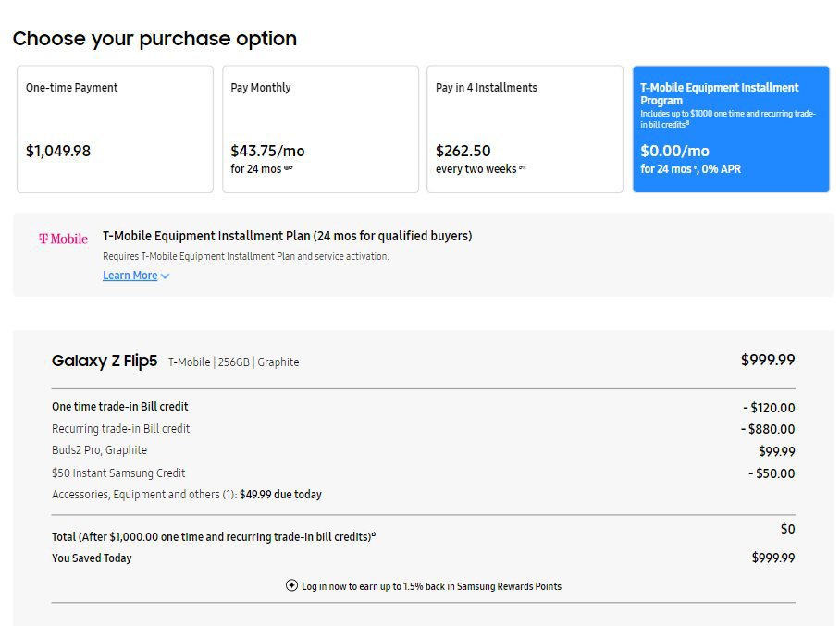Click footnote marker after 'for 24 mos' in Pay Monthly
The width and height of the screenshot is (840, 626).
[x=289, y=168]
